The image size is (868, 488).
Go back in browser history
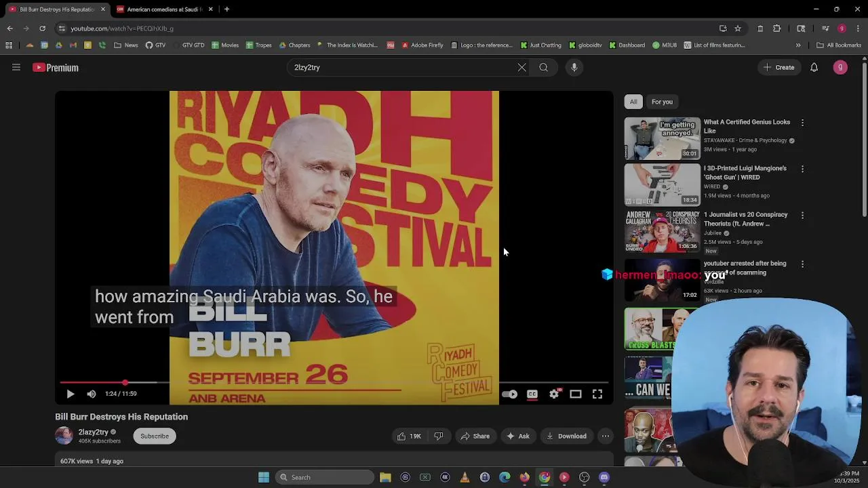click(9, 28)
